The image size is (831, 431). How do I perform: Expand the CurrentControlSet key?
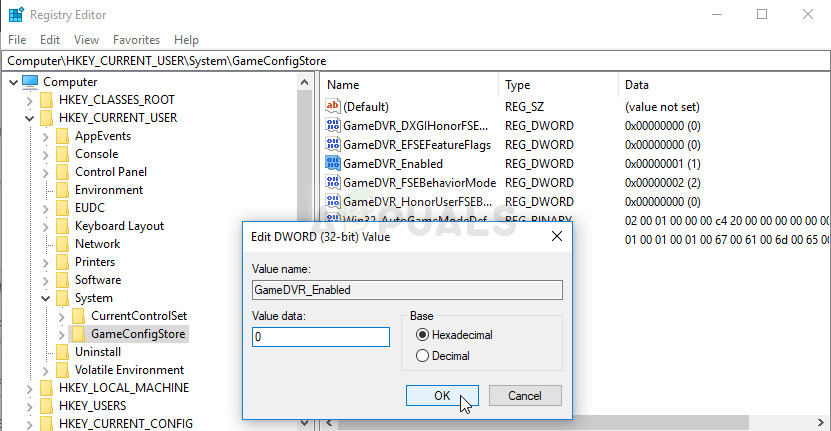tap(61, 316)
